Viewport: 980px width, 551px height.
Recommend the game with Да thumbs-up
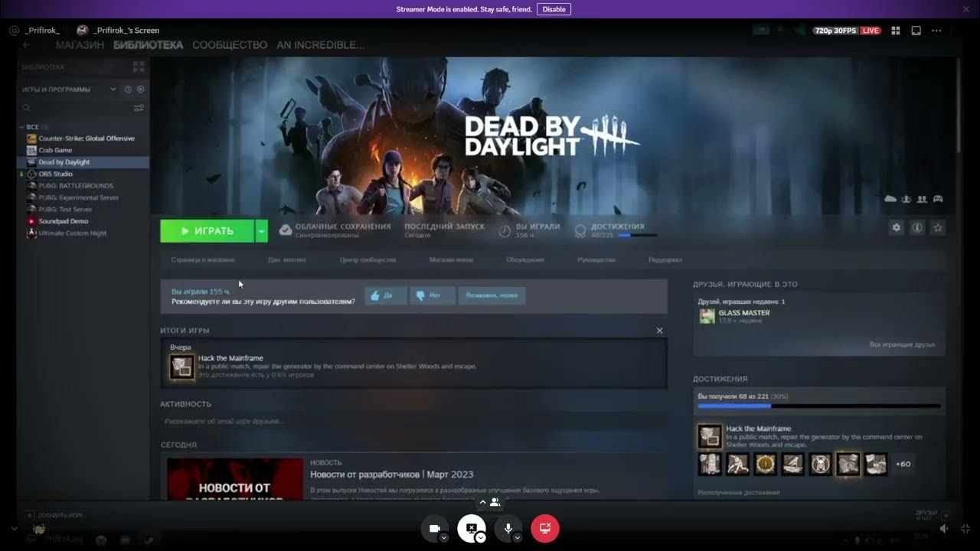click(x=385, y=295)
